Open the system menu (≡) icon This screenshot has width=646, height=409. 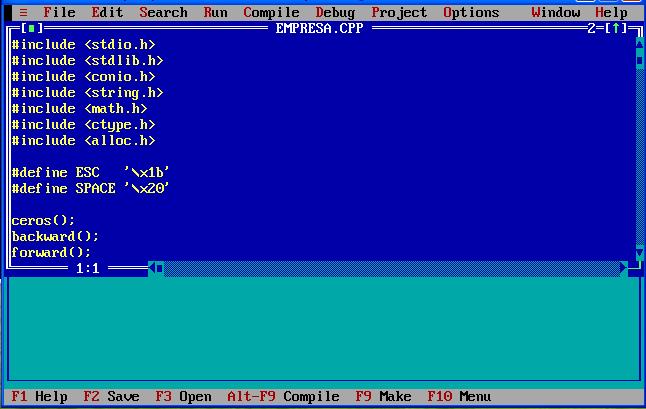(x=23, y=13)
